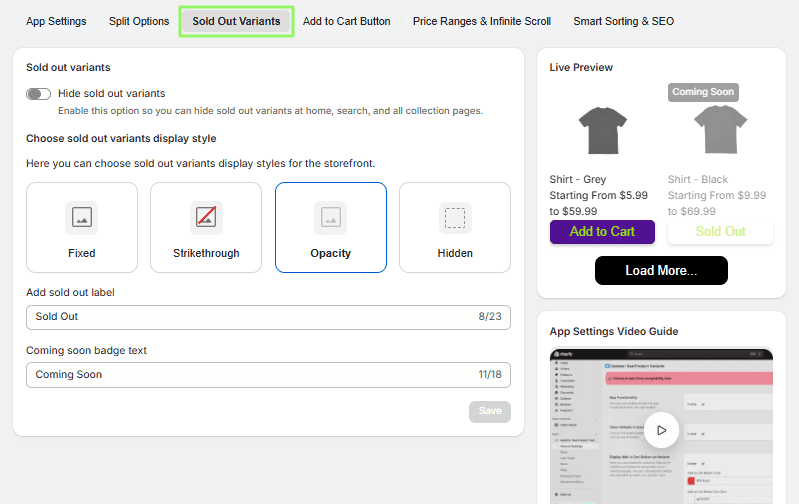Image resolution: width=799 pixels, height=504 pixels.
Task: Choose the Fixed display style card
Action: tap(82, 227)
